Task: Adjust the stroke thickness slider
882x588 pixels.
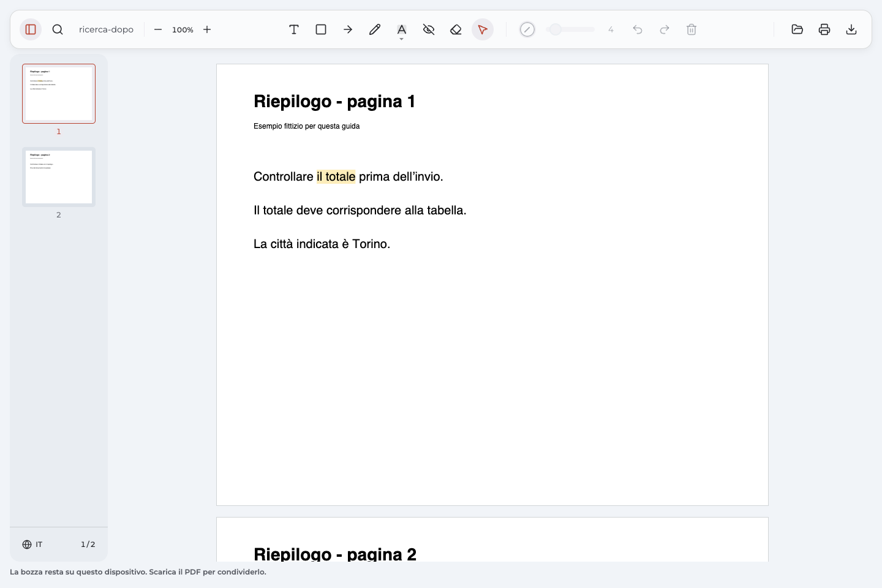Action: (x=570, y=29)
